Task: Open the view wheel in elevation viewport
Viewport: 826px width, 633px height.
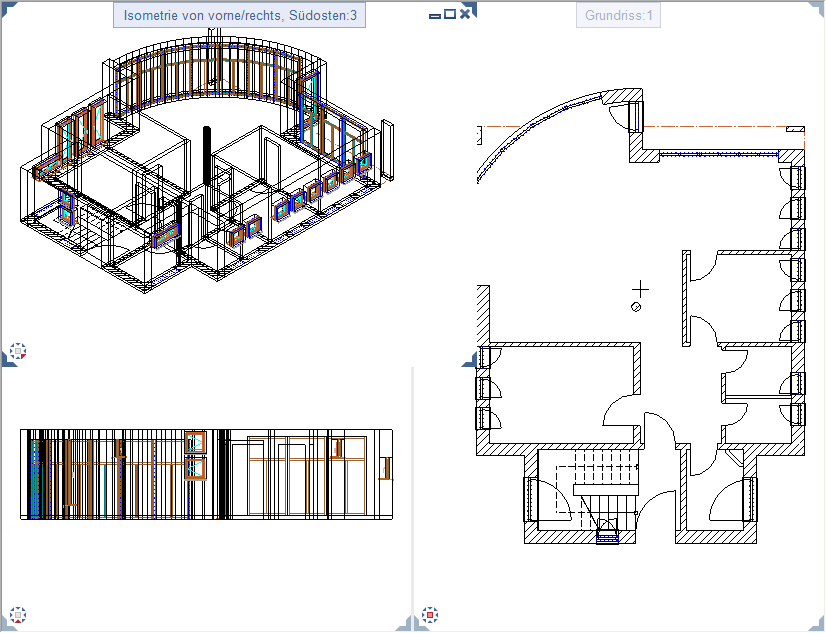Action: coord(18,615)
